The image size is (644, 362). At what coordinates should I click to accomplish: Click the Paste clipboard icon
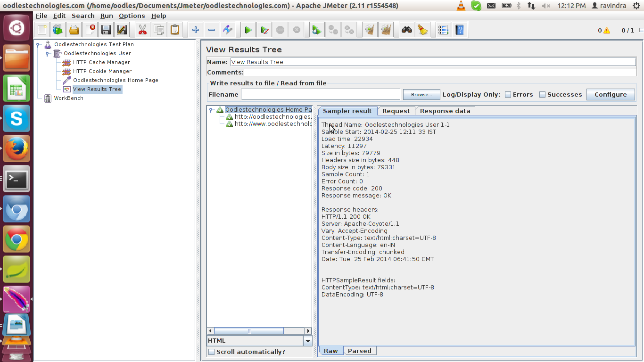pyautogui.click(x=175, y=30)
